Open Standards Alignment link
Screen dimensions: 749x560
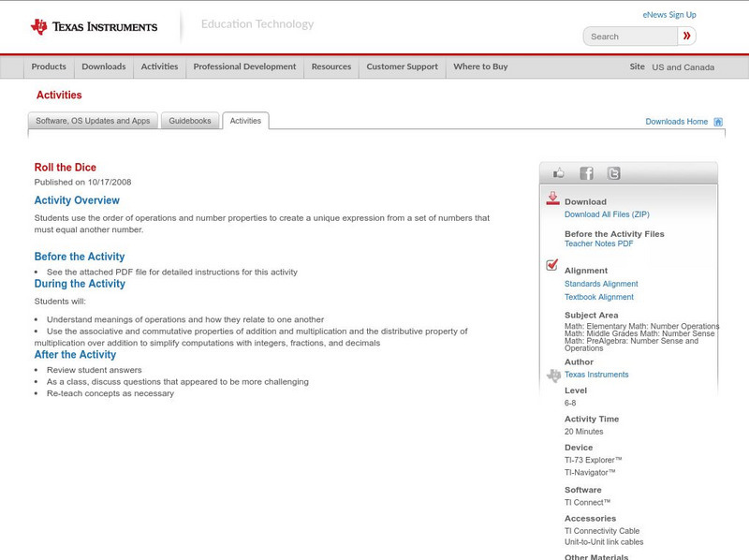click(x=601, y=284)
